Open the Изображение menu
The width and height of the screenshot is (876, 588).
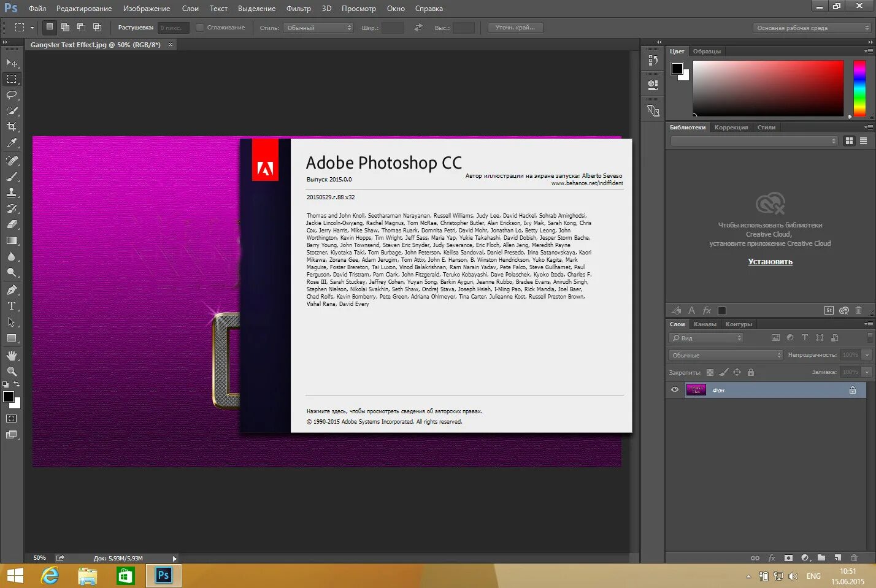147,9
